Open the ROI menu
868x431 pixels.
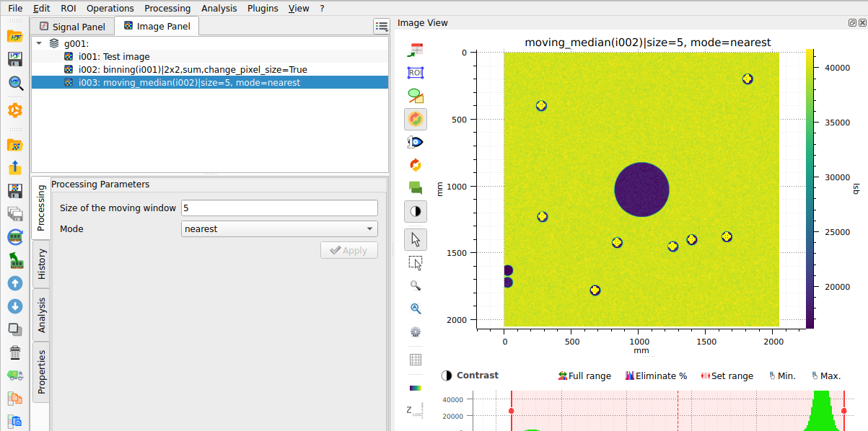coord(69,9)
